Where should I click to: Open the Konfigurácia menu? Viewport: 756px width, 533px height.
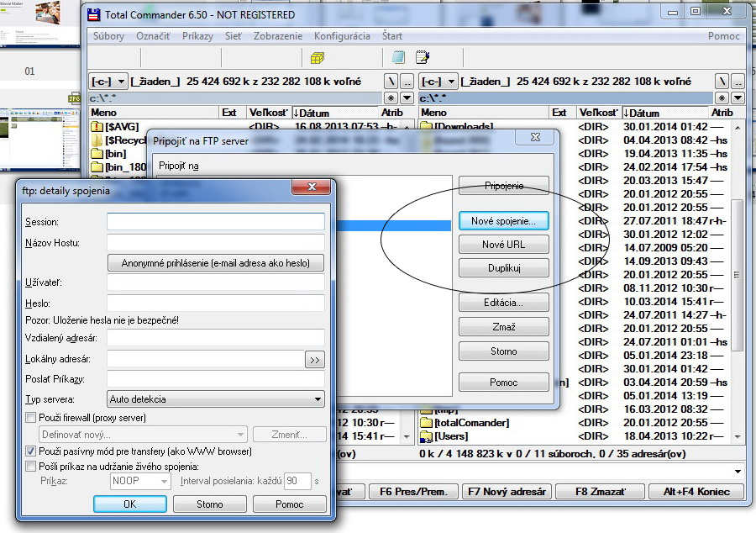tap(343, 36)
